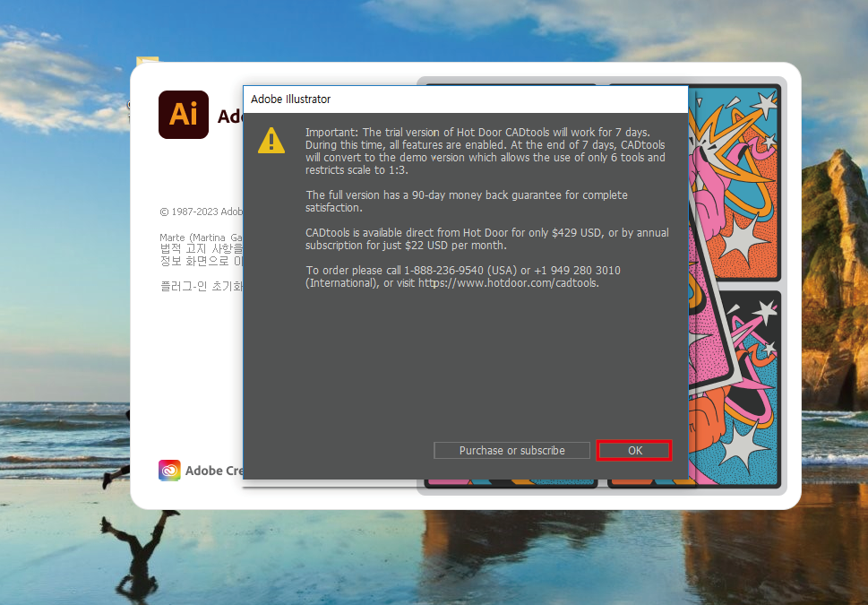The width and height of the screenshot is (868, 605).
Task: Click the © 1987-2023 copyright text
Action: click(x=201, y=212)
